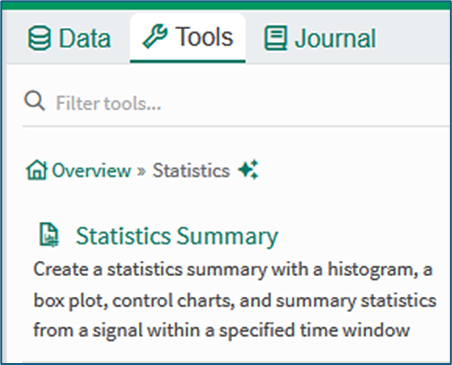Image resolution: width=452 pixels, height=365 pixels.
Task: Switch to the Data tab
Action: tap(69, 38)
